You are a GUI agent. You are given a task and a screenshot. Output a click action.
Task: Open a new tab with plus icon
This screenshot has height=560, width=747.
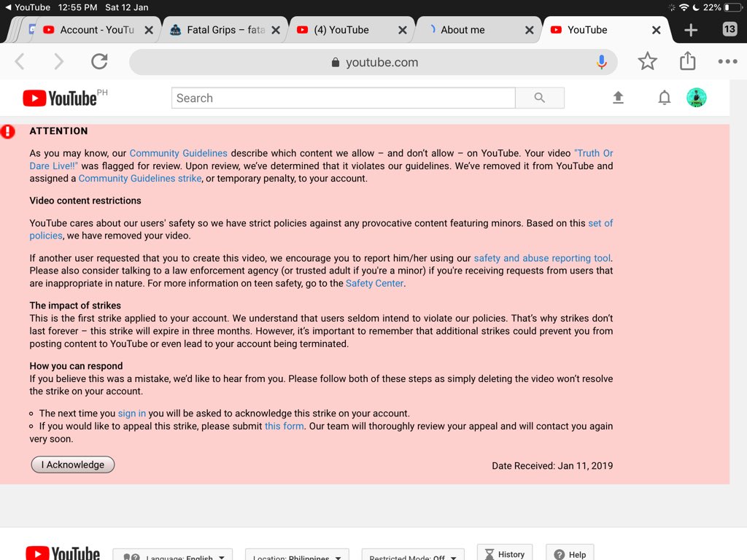[691, 30]
